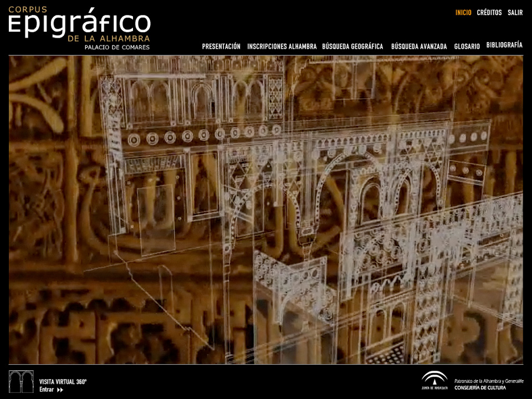Open the Glosario section
This screenshot has width=532, height=399.
467,47
